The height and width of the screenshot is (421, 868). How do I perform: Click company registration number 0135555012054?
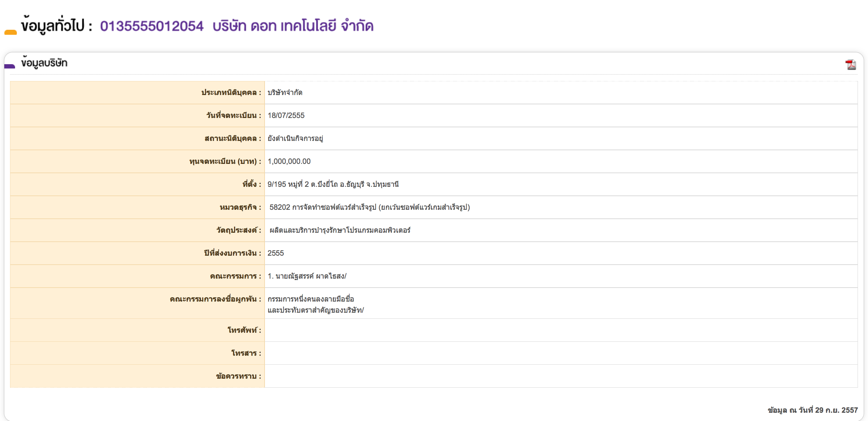(151, 26)
